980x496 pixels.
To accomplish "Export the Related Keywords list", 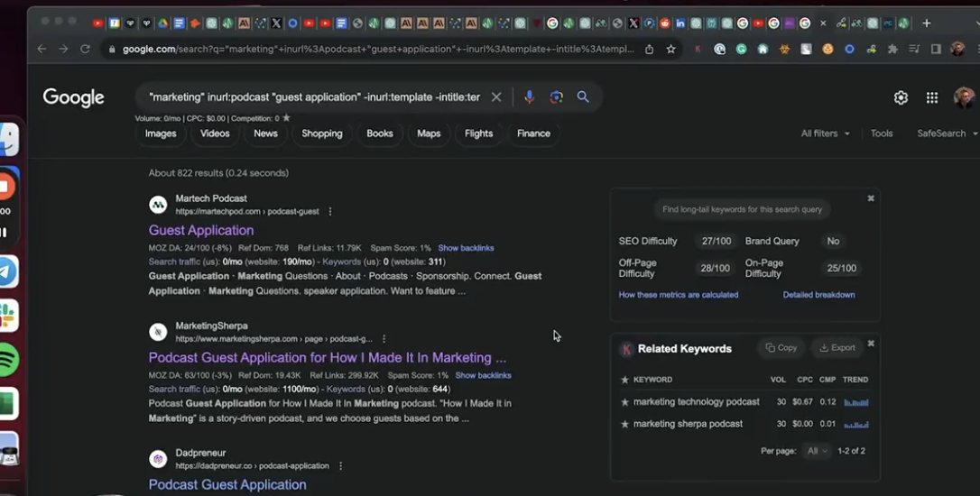I will coord(837,348).
